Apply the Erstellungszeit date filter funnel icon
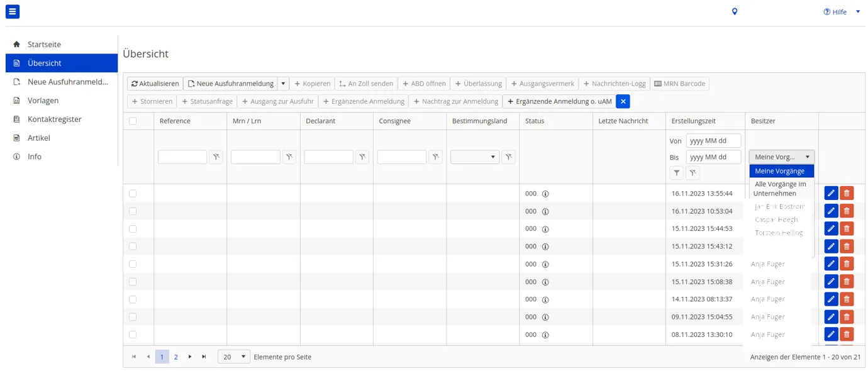Screen dimensions: 868x371 (676, 173)
